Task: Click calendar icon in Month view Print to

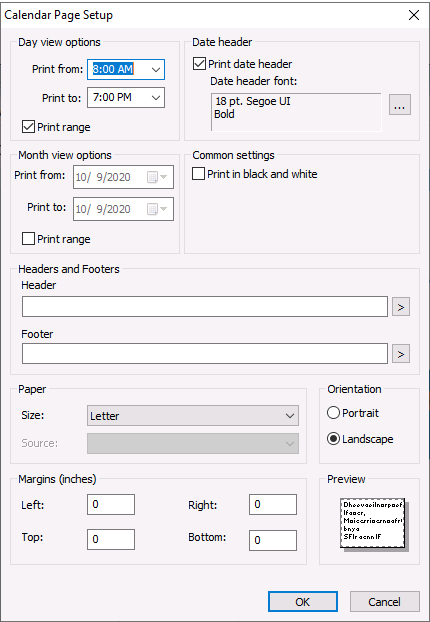Action: 157,209
